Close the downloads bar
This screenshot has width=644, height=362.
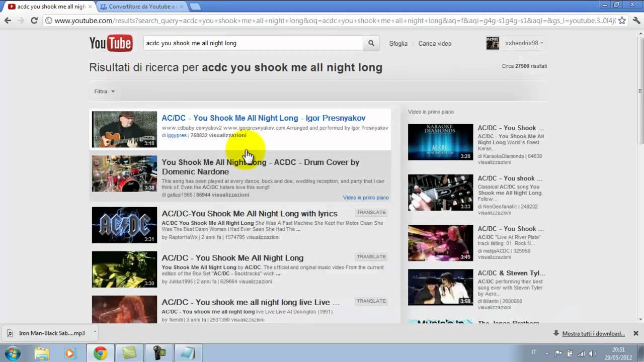point(636,333)
